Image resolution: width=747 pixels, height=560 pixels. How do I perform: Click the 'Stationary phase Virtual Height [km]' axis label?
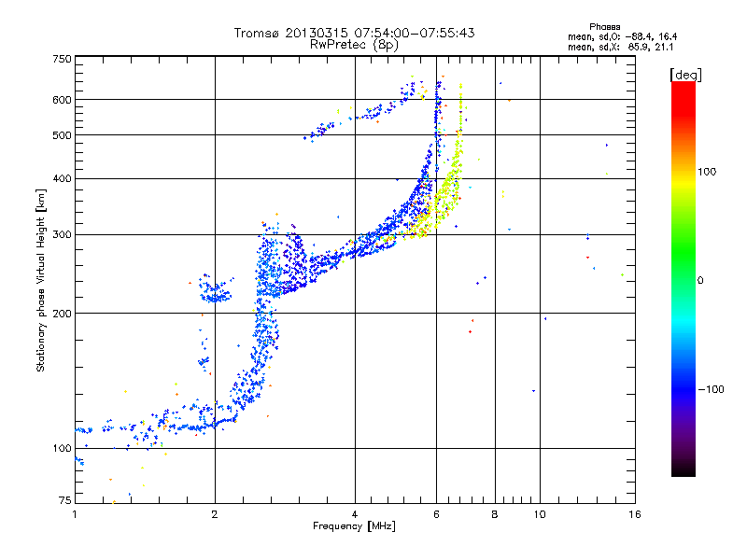pos(41,280)
